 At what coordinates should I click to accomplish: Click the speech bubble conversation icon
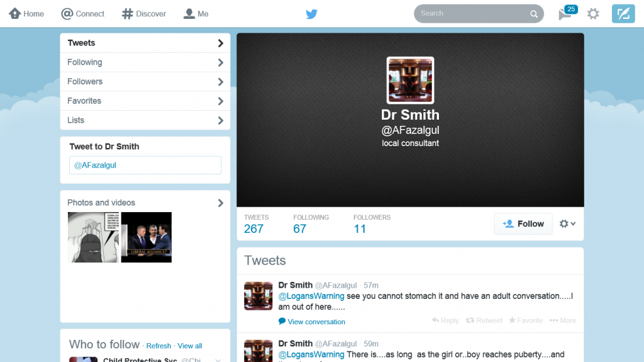coord(282,321)
